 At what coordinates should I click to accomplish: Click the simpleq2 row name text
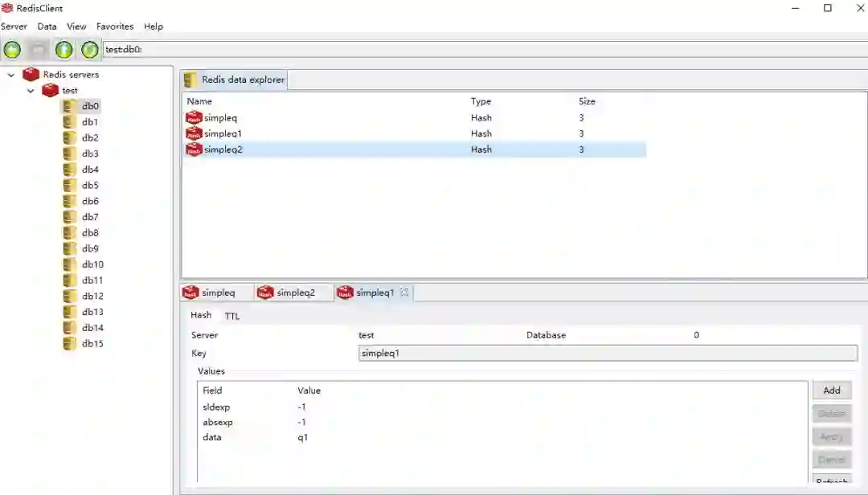pyautogui.click(x=223, y=149)
